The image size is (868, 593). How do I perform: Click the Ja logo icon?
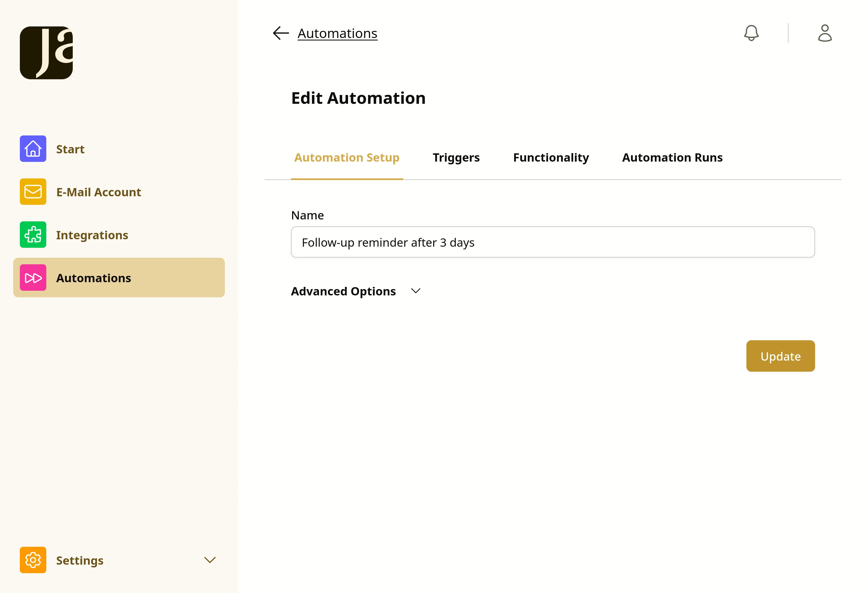point(46,53)
